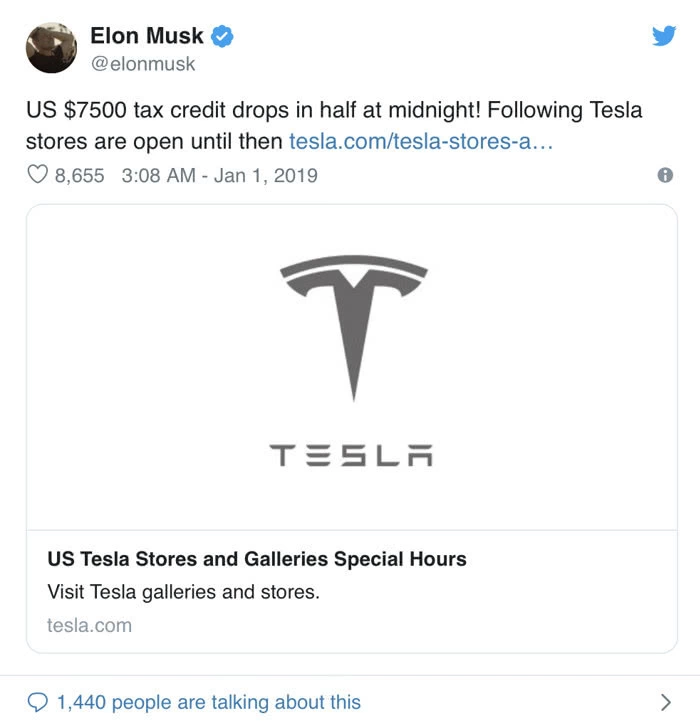The image size is (700, 723).
Task: Open the Elon Musk display name link
Action: tap(146, 36)
